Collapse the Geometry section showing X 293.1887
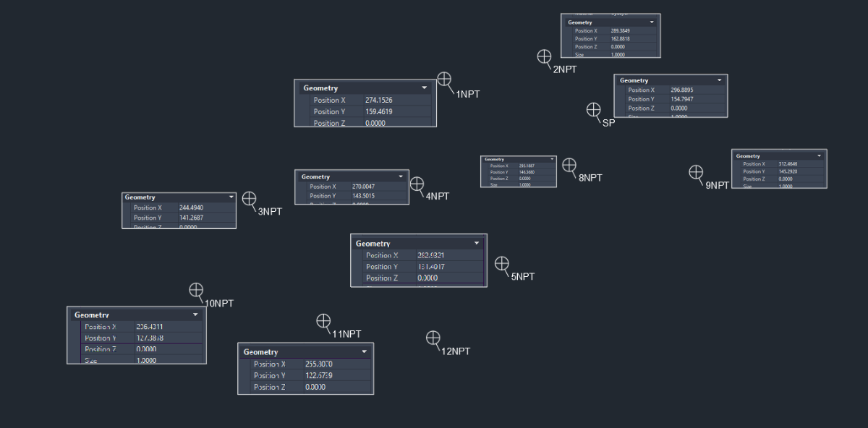The image size is (868, 428). [x=552, y=159]
